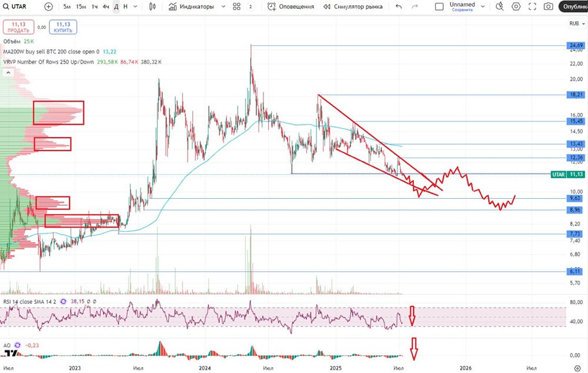Select the 12,36 price level label
This screenshot has height=373, width=588.
[576, 158]
